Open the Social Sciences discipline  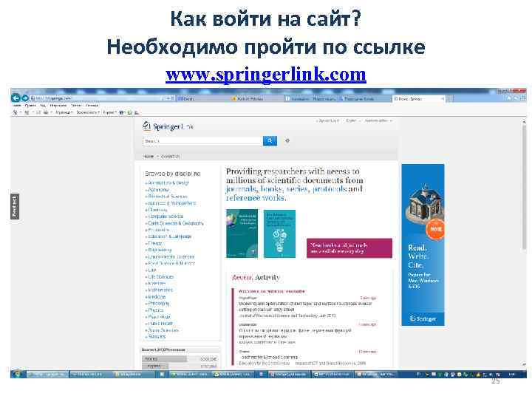tap(163, 330)
